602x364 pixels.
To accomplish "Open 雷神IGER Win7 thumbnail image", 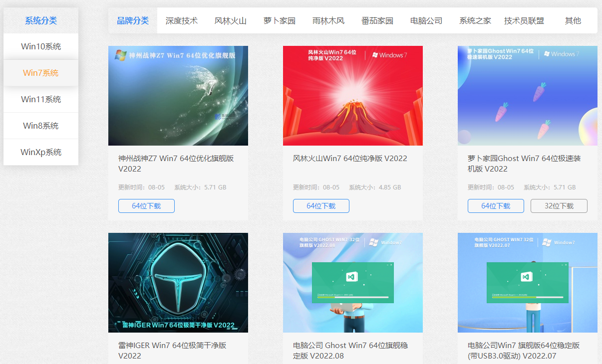I will point(178,283).
